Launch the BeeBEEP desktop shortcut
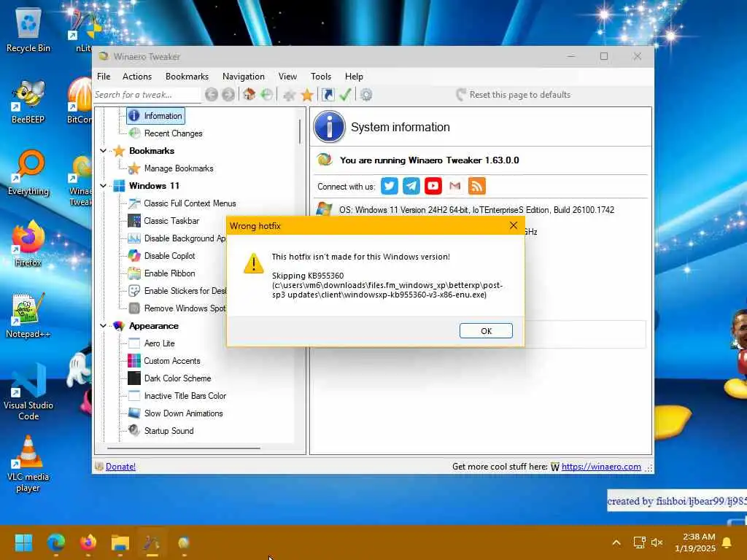The width and height of the screenshot is (747, 560). point(28,101)
